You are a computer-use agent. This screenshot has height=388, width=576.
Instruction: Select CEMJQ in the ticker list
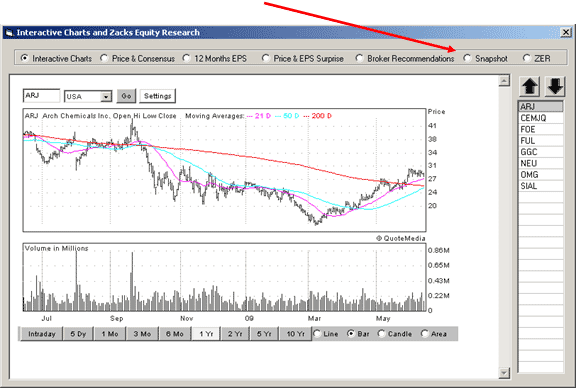click(x=540, y=118)
